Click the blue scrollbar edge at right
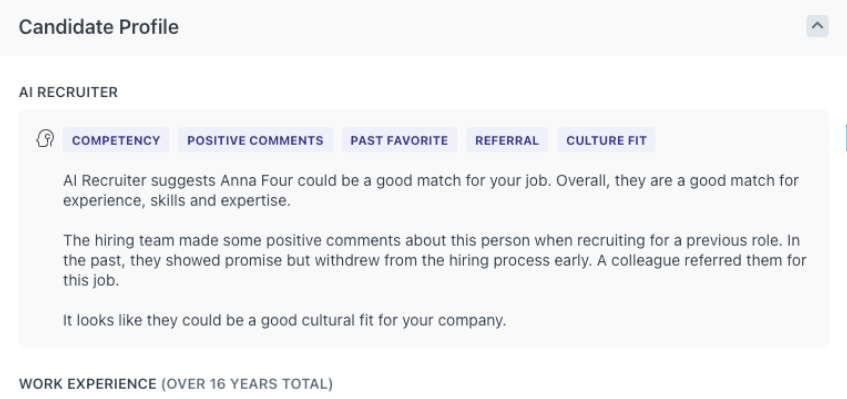The width and height of the screenshot is (847, 399). point(845,137)
